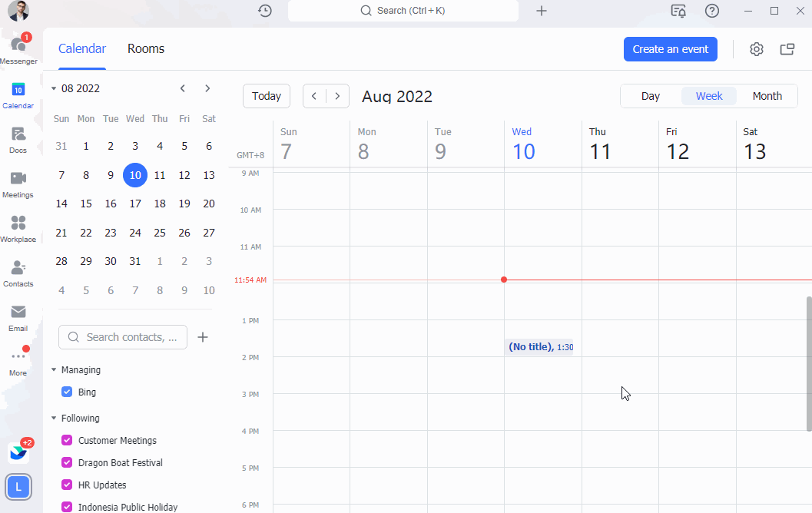Go to the Workplace section

point(18,227)
